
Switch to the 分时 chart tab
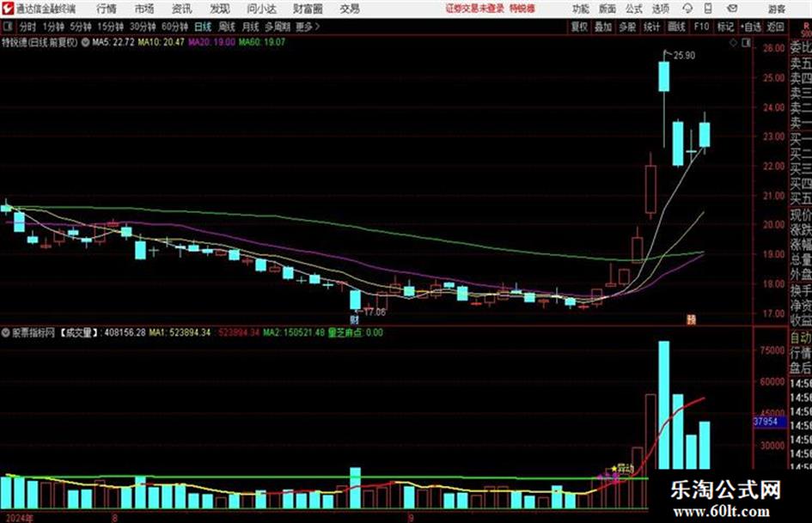(27, 27)
